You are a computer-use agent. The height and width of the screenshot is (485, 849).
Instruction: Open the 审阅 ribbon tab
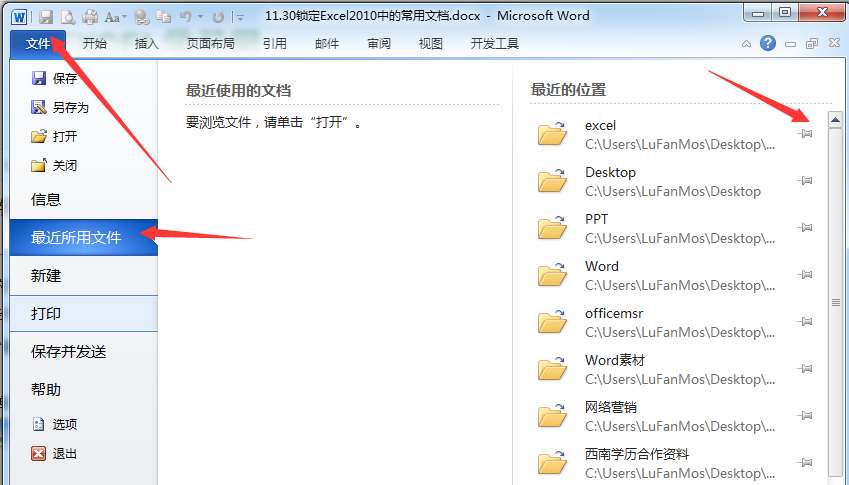coord(379,43)
